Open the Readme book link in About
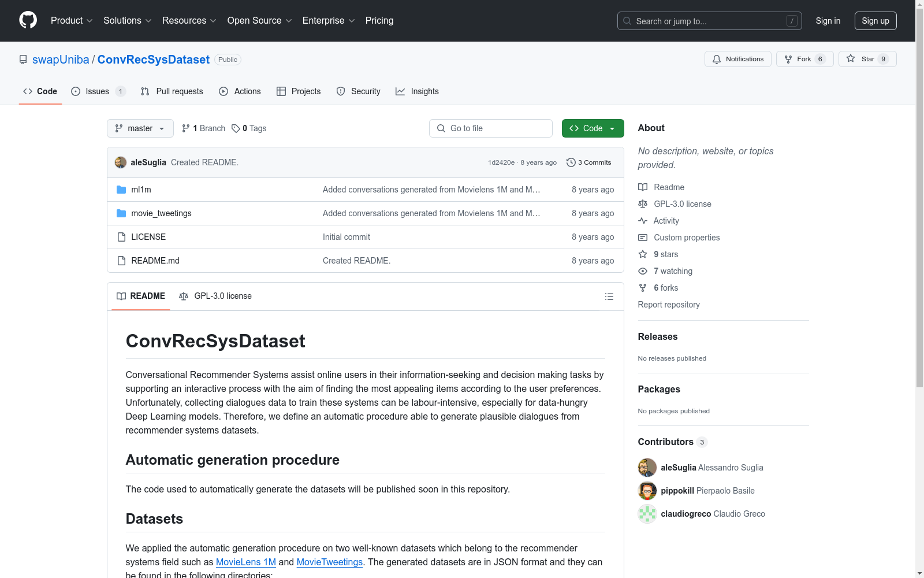Screen dimensions: 924x578 (x=661, y=187)
